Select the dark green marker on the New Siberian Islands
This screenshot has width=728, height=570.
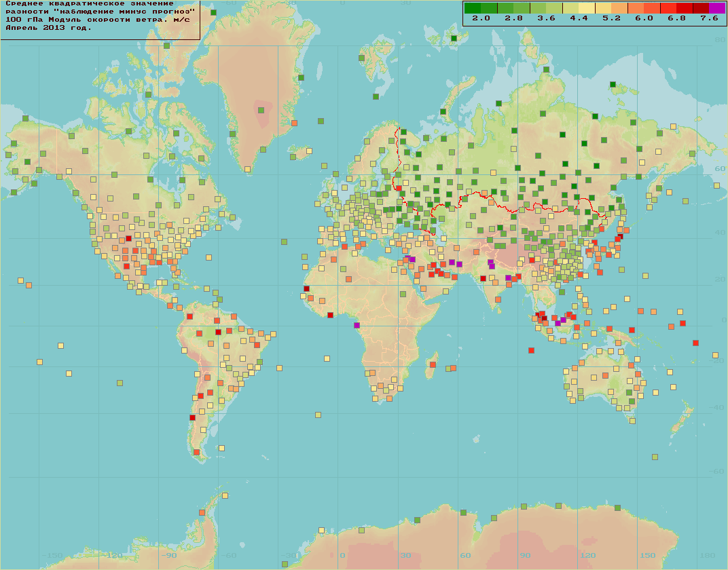coord(613,84)
